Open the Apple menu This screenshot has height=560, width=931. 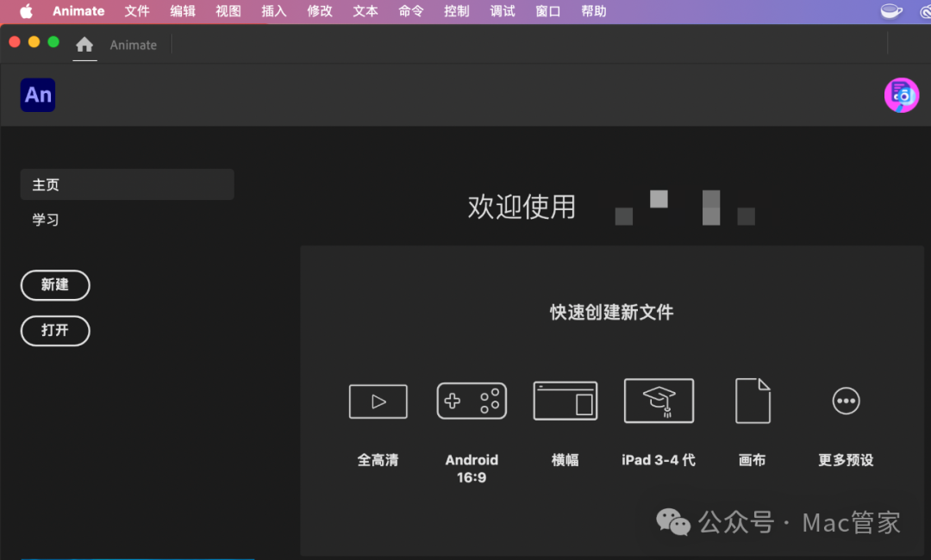coord(26,11)
